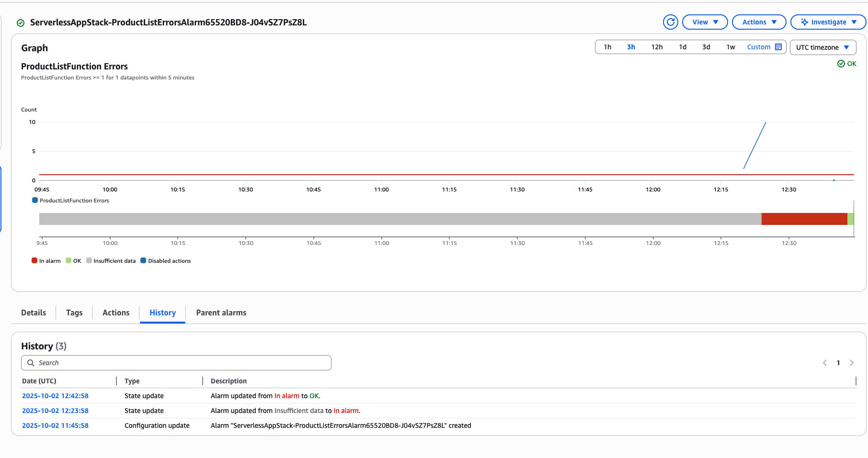The height and width of the screenshot is (458, 868).
Task: Go to previous history page arrow
Action: (825, 363)
